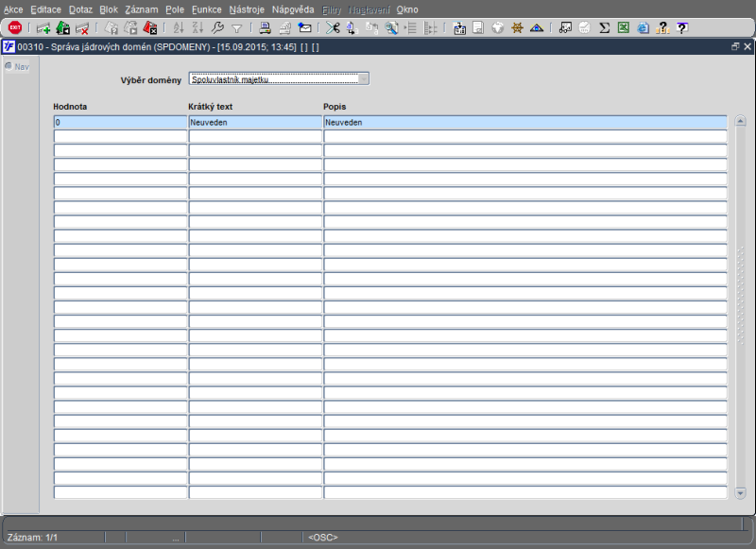Image resolution: width=756 pixels, height=549 pixels.
Task: Click the enter query icon with question mark
Action: click(112, 28)
